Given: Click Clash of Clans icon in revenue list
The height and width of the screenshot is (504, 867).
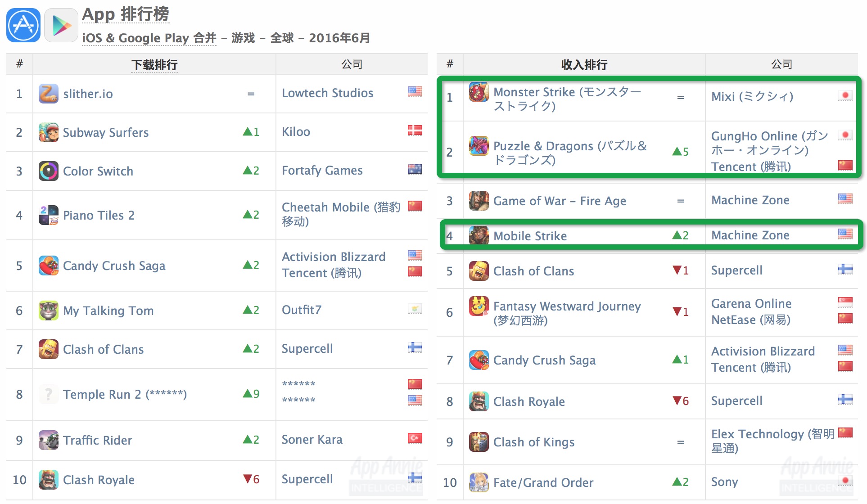Looking at the screenshot, I should coord(479,271).
